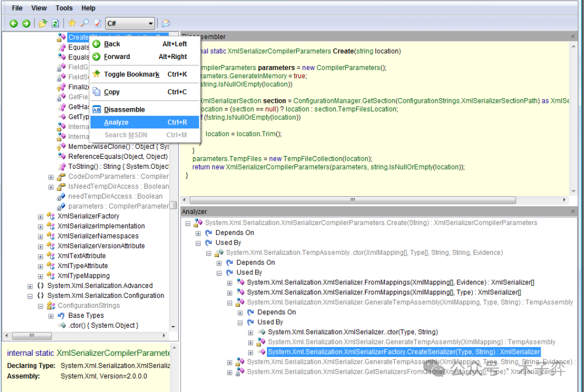This screenshot has width=584, height=392.
Task: Click the Options checklist icon in toolbar
Action: pyautogui.click(x=97, y=23)
